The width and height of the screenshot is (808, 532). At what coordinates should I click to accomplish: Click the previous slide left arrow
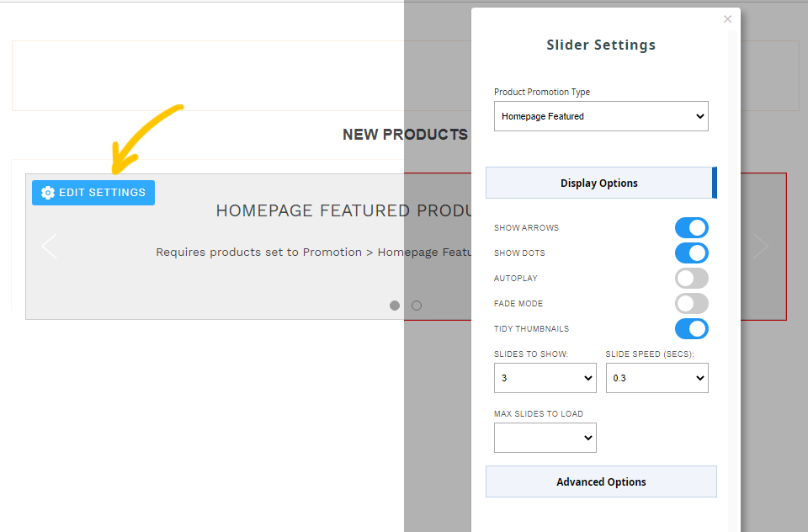click(50, 247)
